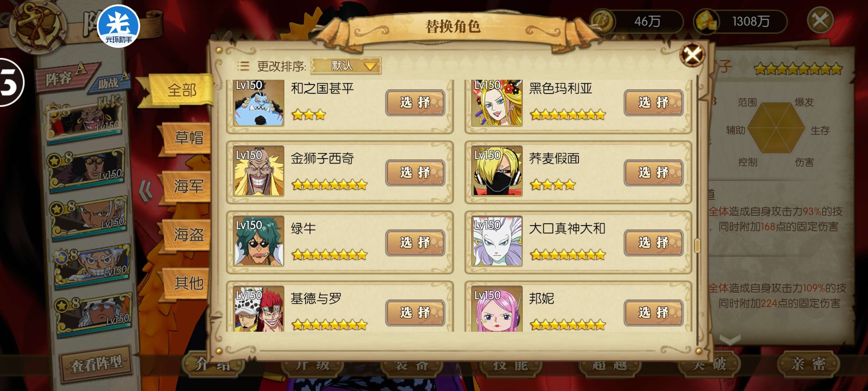Screen dimensions: 868x391
Task: Switch to the 草帽 filter tab
Action: (x=187, y=138)
